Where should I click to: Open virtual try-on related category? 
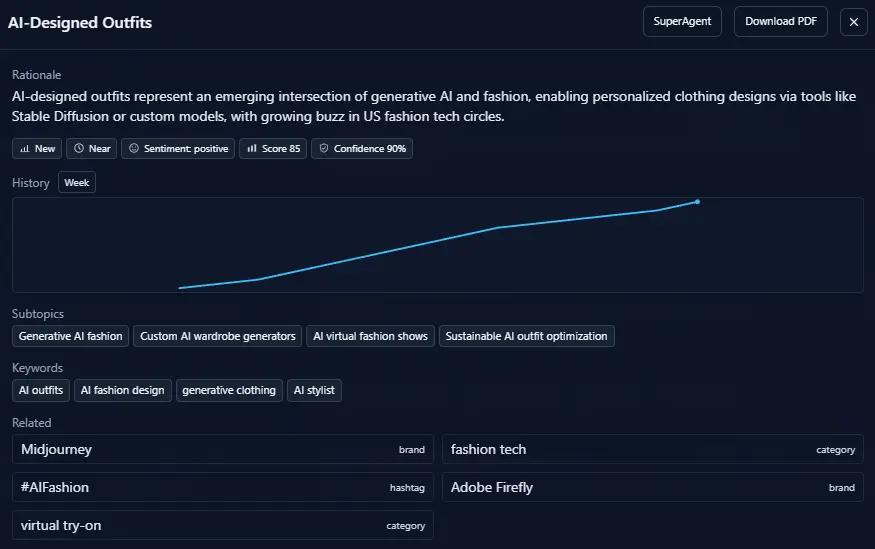tap(222, 526)
